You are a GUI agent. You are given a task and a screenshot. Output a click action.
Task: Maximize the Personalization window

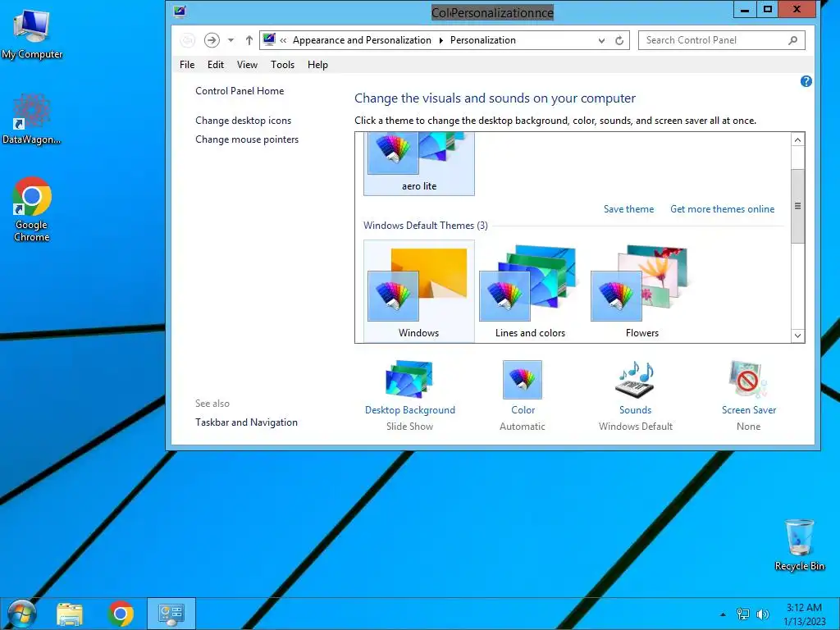pyautogui.click(x=768, y=9)
